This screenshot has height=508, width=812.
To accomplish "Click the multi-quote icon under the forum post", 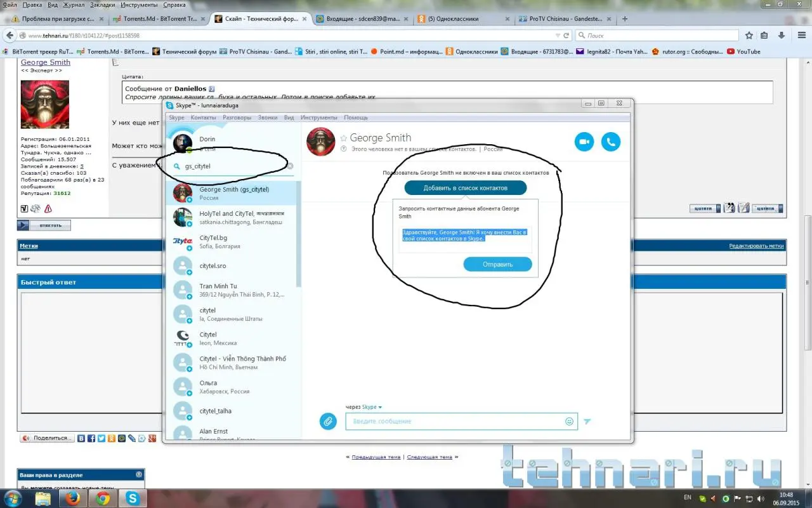I will [x=730, y=208].
